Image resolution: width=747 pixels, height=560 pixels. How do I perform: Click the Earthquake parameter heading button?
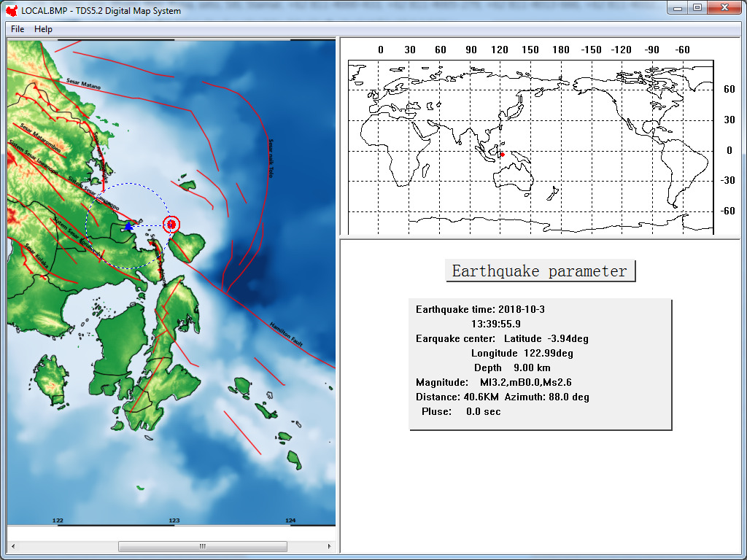[541, 271]
